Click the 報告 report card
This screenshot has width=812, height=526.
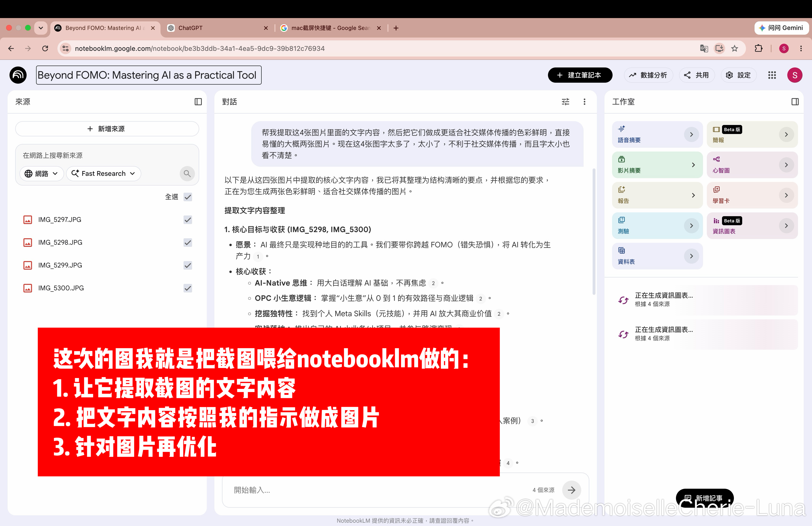(657, 195)
